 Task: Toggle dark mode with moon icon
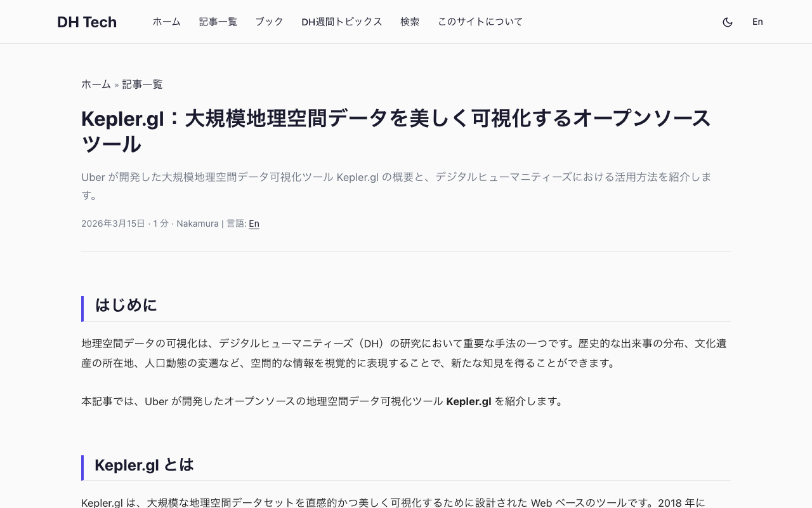click(x=728, y=22)
